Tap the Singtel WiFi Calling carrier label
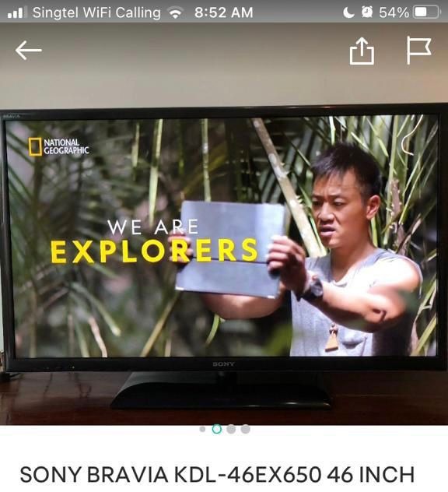The height and width of the screenshot is (492, 448). point(96,13)
